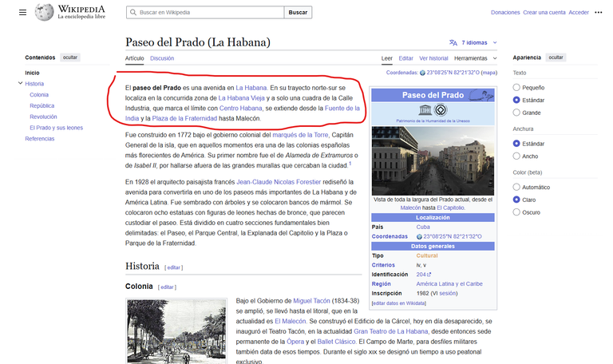Expand the Herramientas dropdown
613x364 pixels.
click(476, 58)
